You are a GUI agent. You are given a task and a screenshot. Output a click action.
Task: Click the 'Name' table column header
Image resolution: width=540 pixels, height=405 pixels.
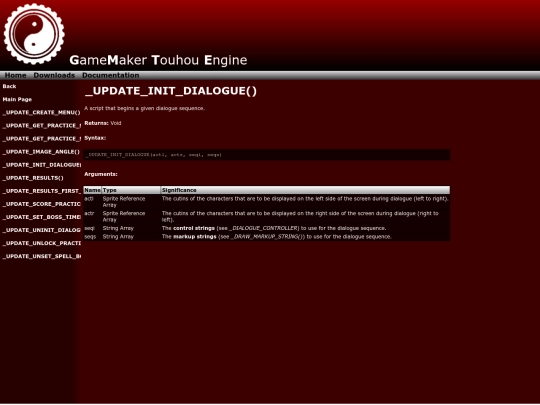92,190
